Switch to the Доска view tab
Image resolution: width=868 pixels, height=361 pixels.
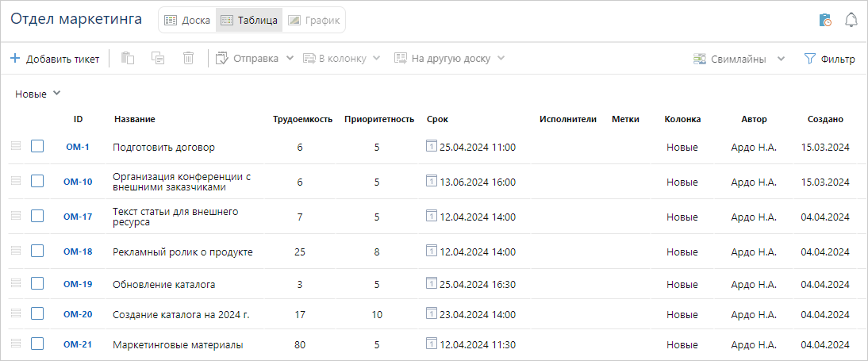pyautogui.click(x=187, y=20)
